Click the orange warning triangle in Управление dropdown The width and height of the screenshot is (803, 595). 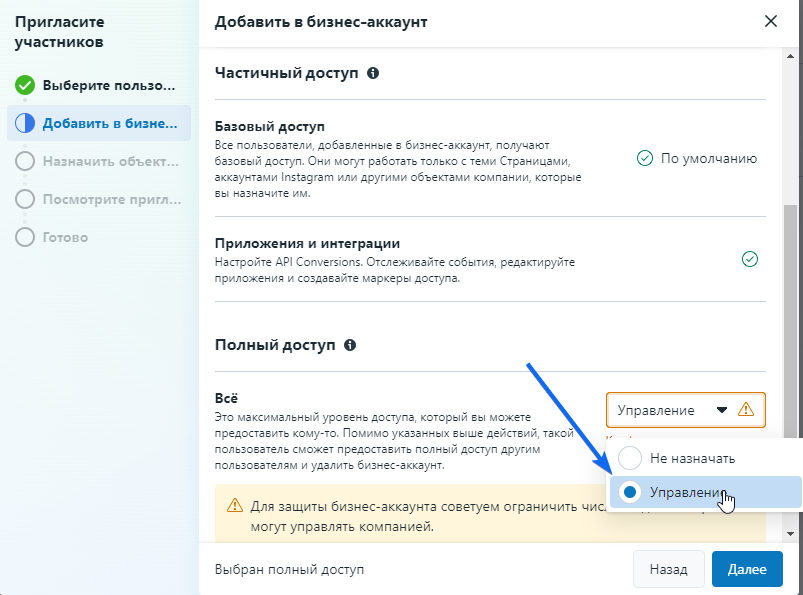click(745, 410)
